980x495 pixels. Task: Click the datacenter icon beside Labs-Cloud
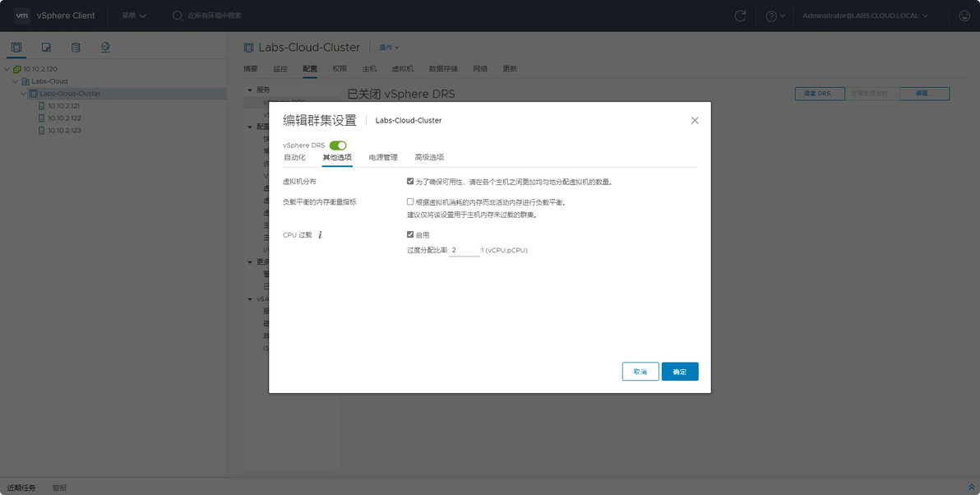25,81
